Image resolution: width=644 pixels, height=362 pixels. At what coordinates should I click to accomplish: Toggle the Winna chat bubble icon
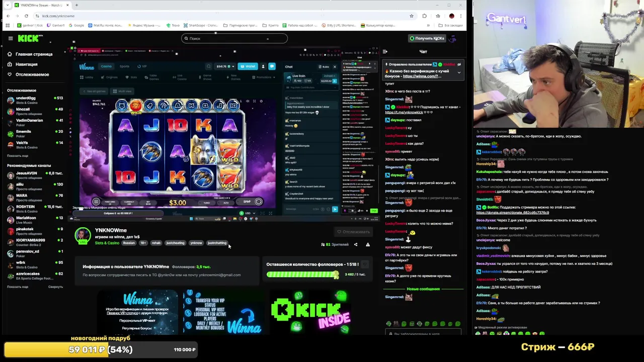click(x=272, y=66)
